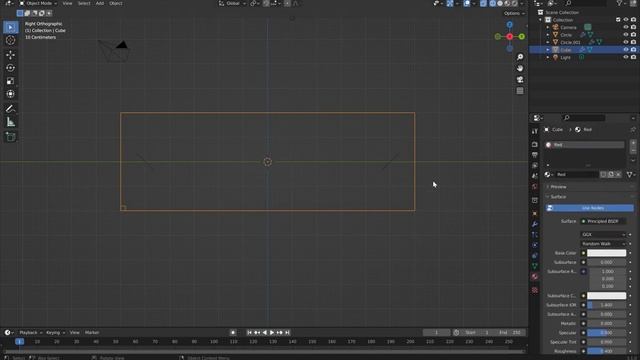Click the Subsurface Color swatch
This screenshot has width=640, height=360.
(x=607, y=296)
